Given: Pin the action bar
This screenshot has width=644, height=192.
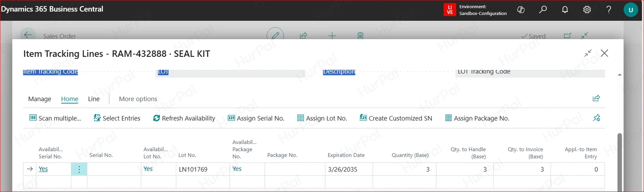Looking at the screenshot, I should point(597,118).
